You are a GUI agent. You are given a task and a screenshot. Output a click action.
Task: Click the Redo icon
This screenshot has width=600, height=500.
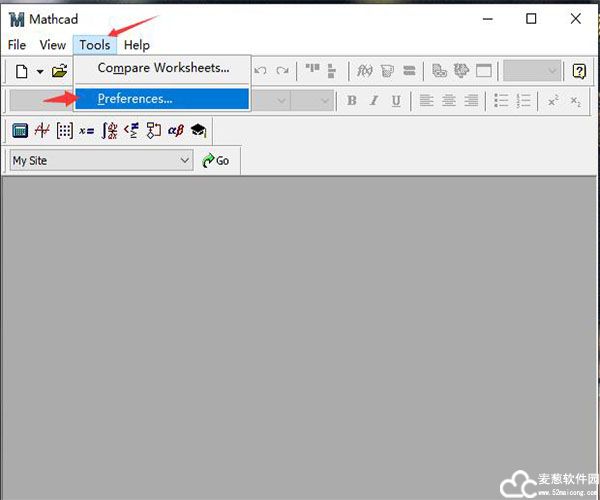click(282, 71)
